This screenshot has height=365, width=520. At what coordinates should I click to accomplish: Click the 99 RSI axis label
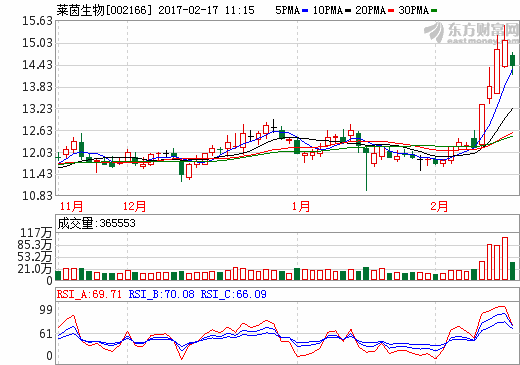point(46,310)
